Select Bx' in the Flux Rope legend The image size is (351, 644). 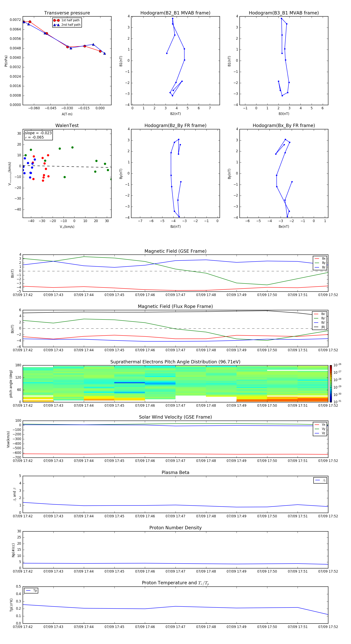(x=320, y=314)
